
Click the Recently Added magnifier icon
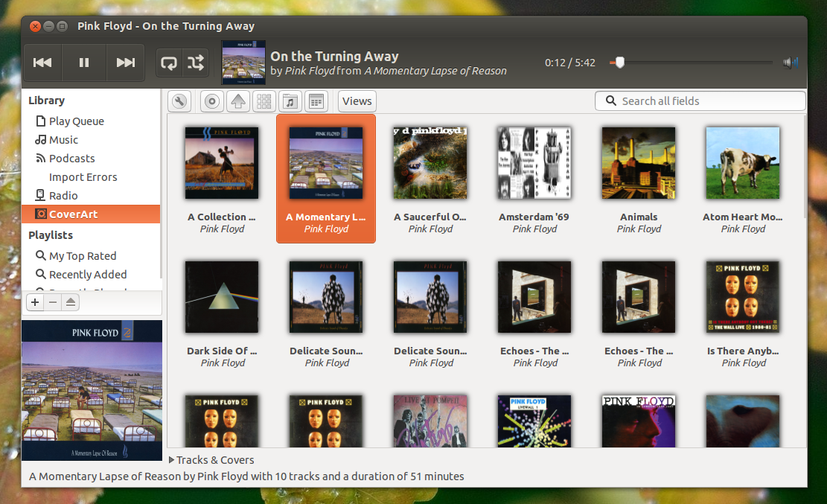coord(41,274)
